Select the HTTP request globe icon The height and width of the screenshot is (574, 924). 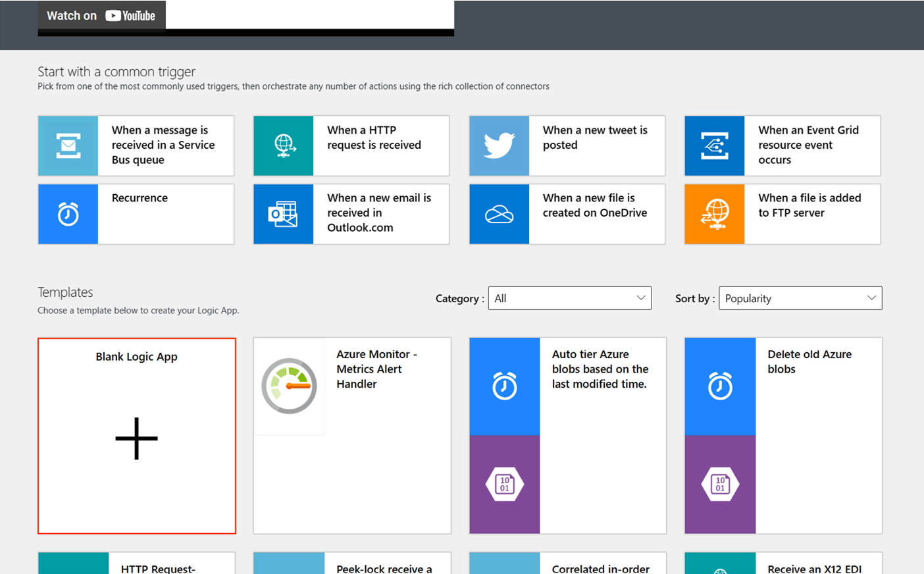(284, 145)
